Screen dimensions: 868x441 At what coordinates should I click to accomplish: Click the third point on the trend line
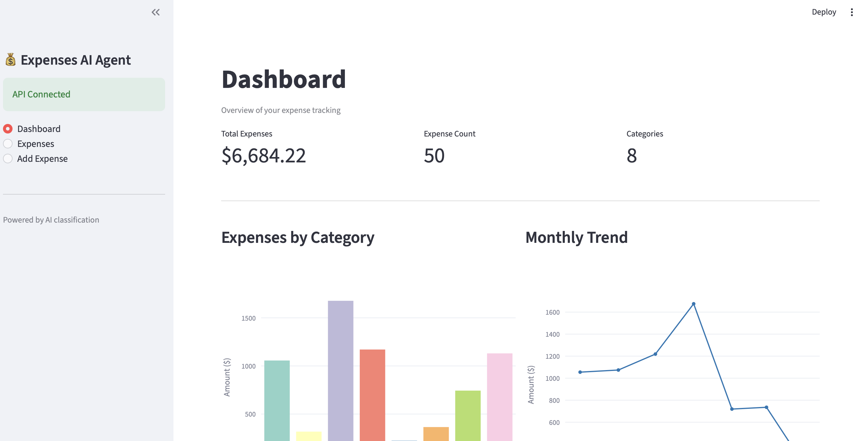pyautogui.click(x=655, y=354)
